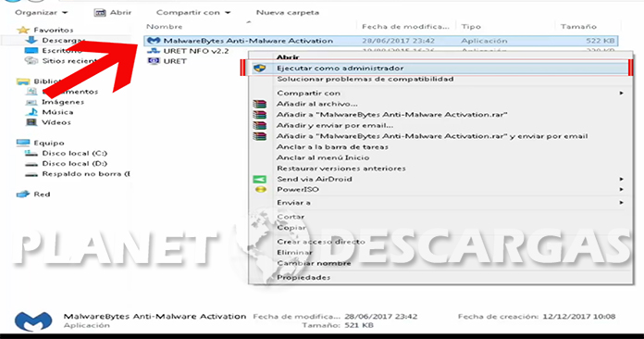The height and width of the screenshot is (339, 644).
Task: Choose Abrir in the context menu
Action: tap(288, 57)
